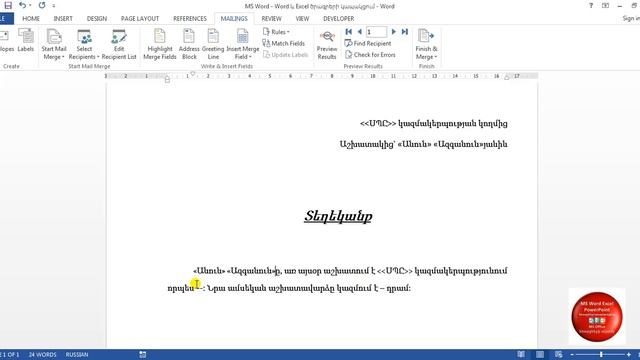Switch to the INSERT tab
Image resolution: width=640 pixels, height=360 pixels.
pyautogui.click(x=63, y=19)
